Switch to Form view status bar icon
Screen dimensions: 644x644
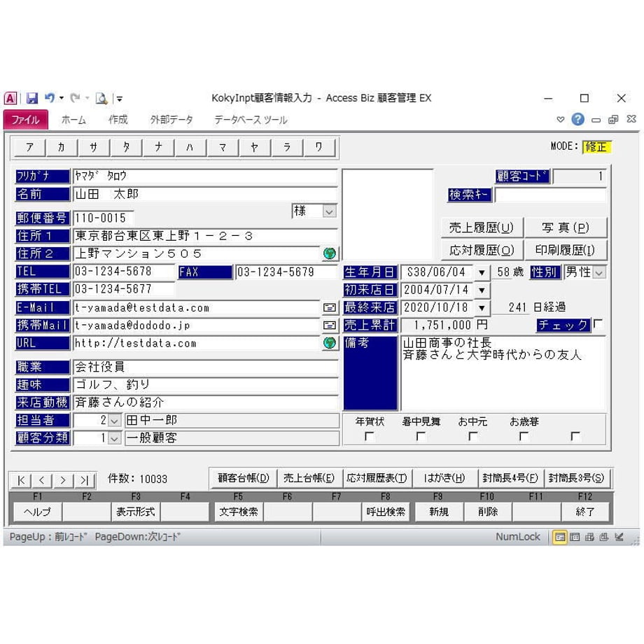coord(559,536)
